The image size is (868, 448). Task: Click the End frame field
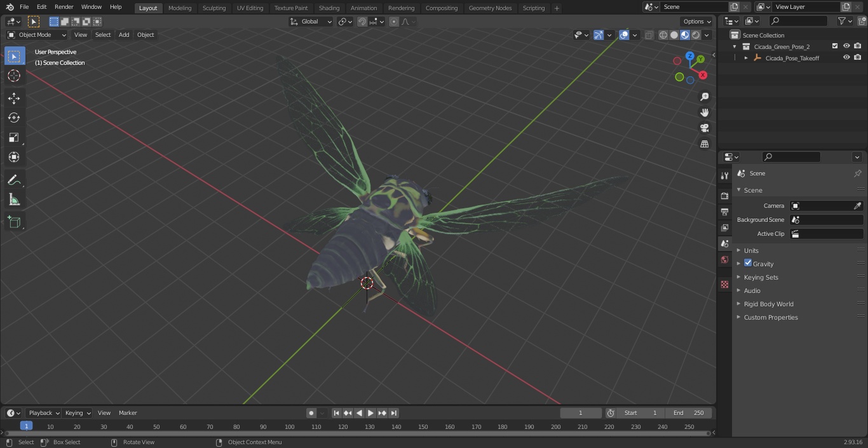click(689, 413)
